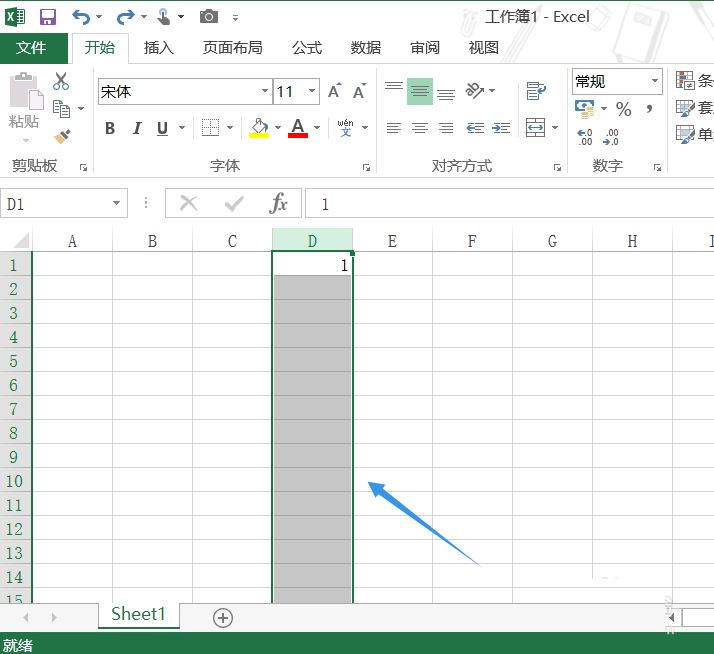Open the 公式 ribbon tab
The width and height of the screenshot is (714, 654).
click(306, 47)
